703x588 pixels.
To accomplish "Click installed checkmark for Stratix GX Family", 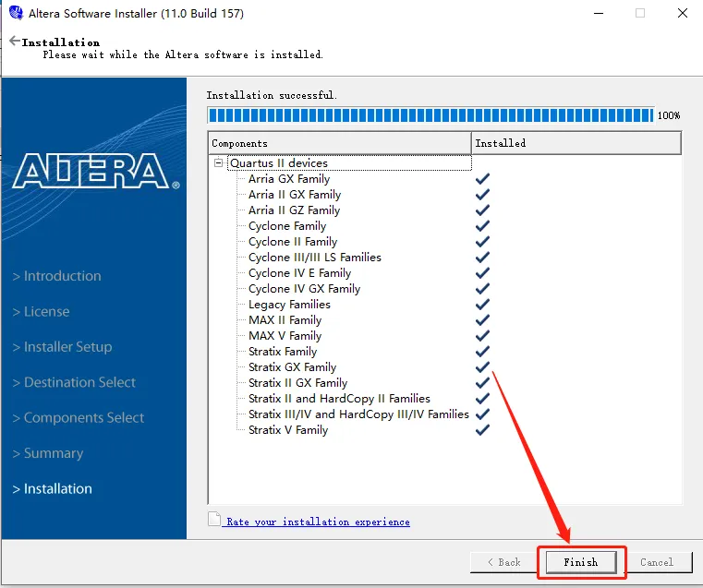I will click(482, 366).
